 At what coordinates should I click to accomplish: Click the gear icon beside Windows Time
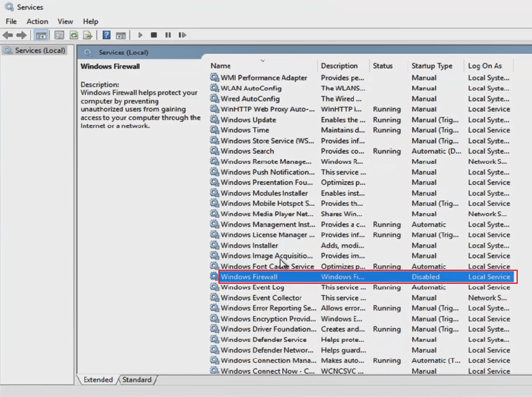pyautogui.click(x=214, y=130)
